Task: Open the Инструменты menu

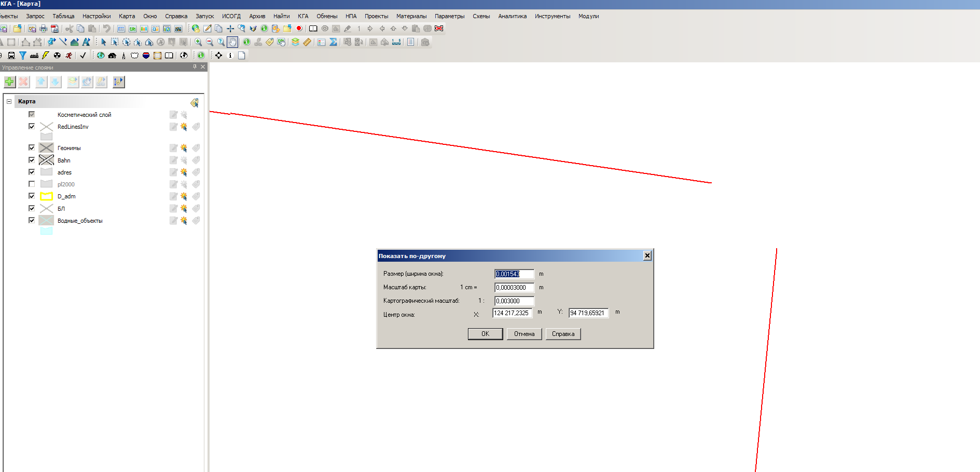Action: [x=552, y=16]
